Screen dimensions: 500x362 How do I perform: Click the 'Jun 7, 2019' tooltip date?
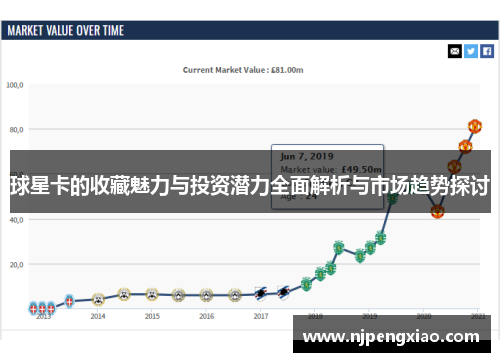(x=307, y=156)
